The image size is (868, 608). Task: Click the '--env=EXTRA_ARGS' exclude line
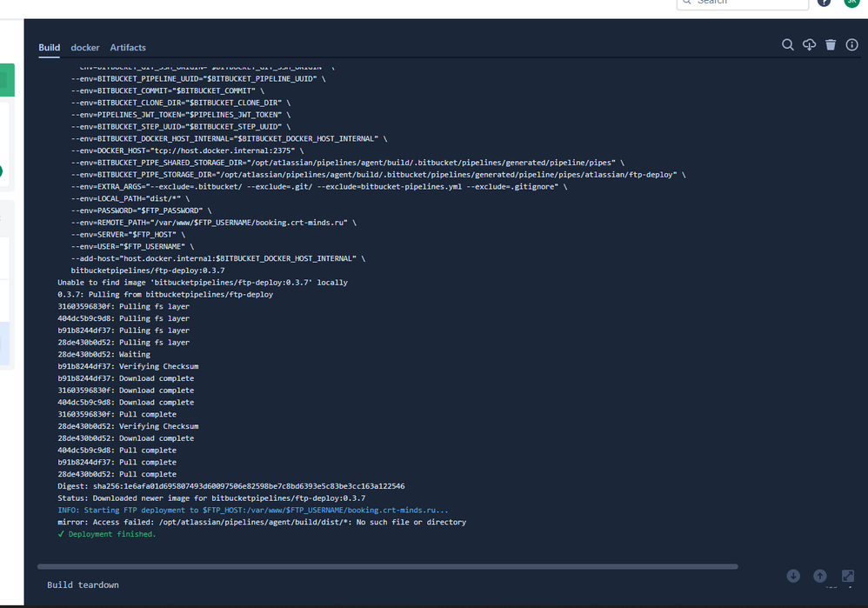(x=319, y=187)
